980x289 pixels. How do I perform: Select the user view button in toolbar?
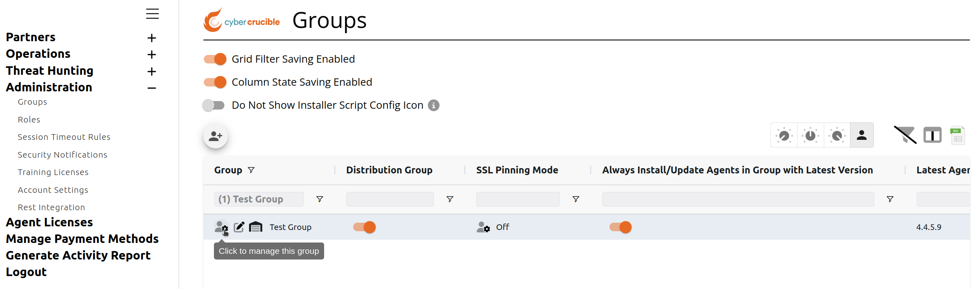(862, 135)
